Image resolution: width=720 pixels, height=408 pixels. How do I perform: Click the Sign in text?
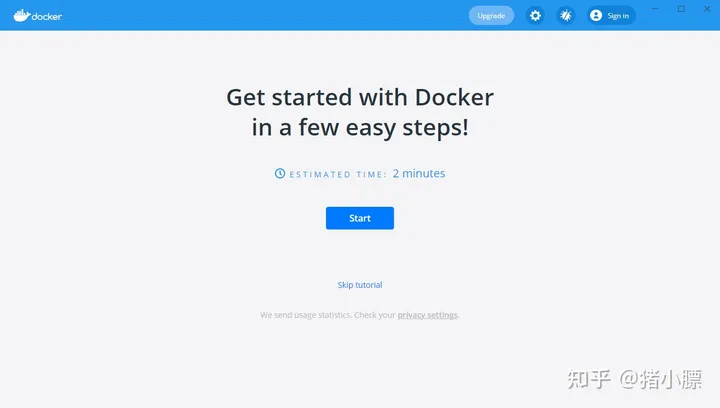tap(618, 16)
